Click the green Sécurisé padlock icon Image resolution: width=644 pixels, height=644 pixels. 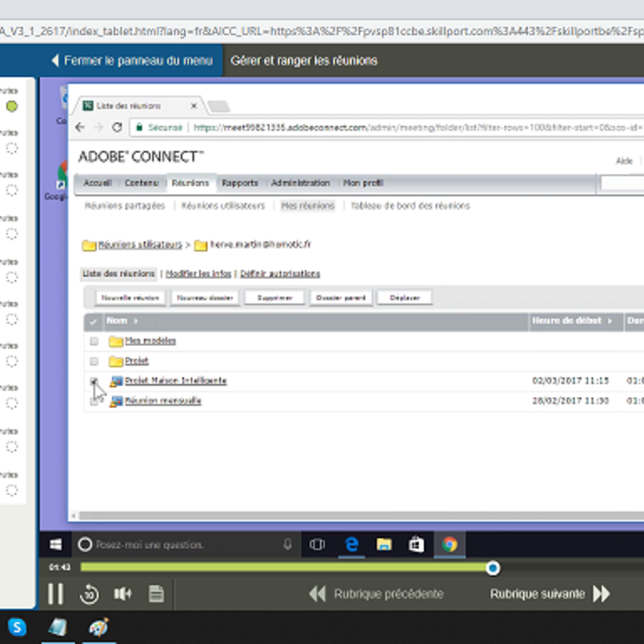[x=139, y=127]
